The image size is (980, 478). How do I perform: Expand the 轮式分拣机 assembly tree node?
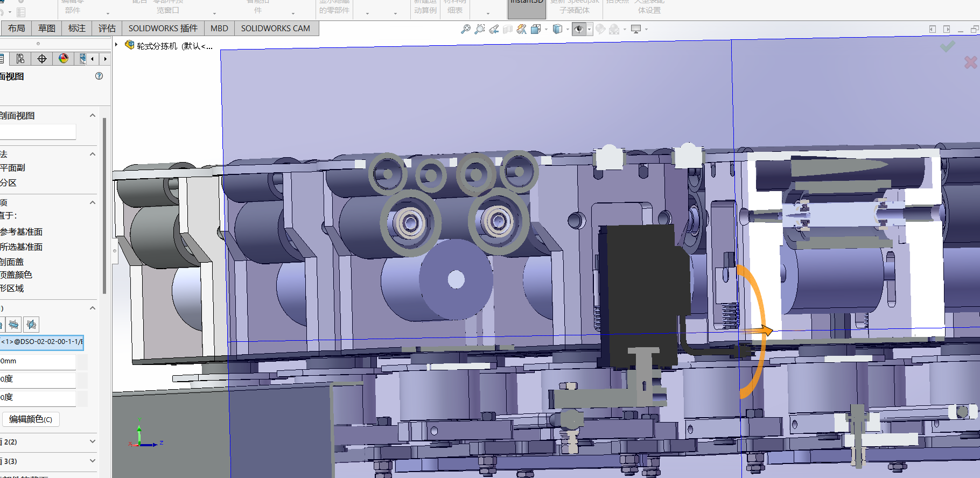tap(116, 45)
